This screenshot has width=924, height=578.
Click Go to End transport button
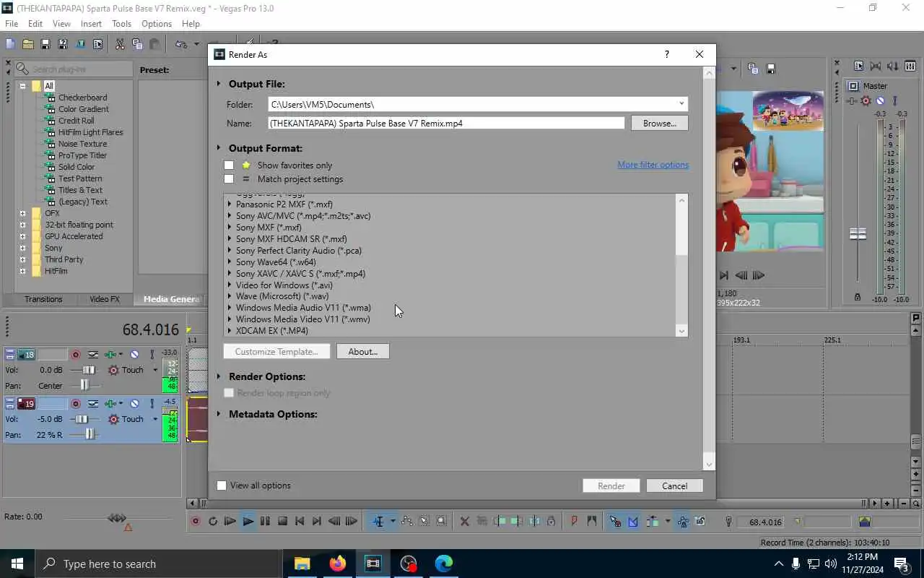[317, 521]
